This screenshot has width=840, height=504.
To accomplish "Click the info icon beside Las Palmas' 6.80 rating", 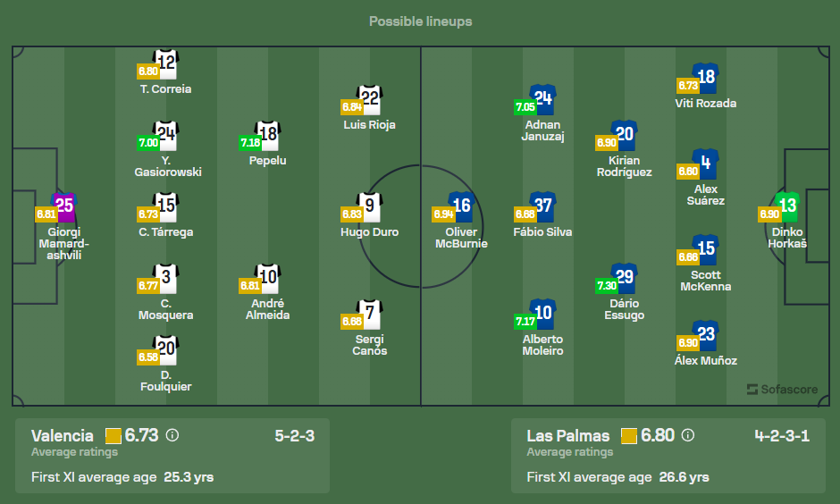I will 687,435.
